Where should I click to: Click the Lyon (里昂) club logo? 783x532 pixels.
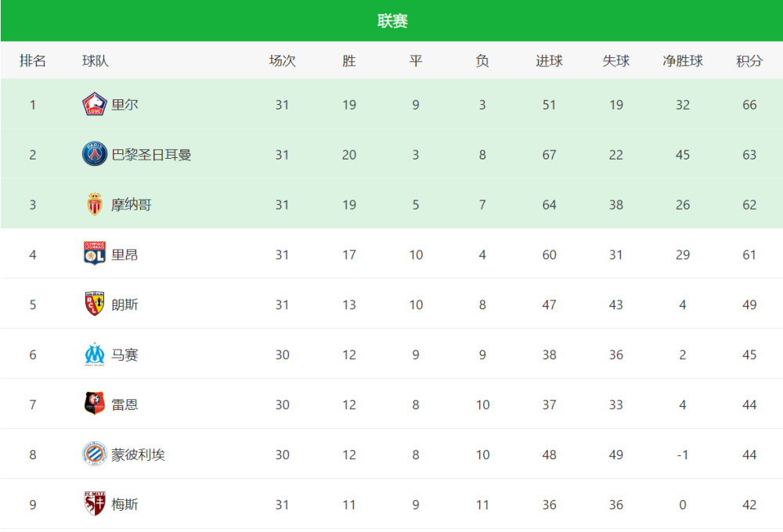(x=95, y=254)
